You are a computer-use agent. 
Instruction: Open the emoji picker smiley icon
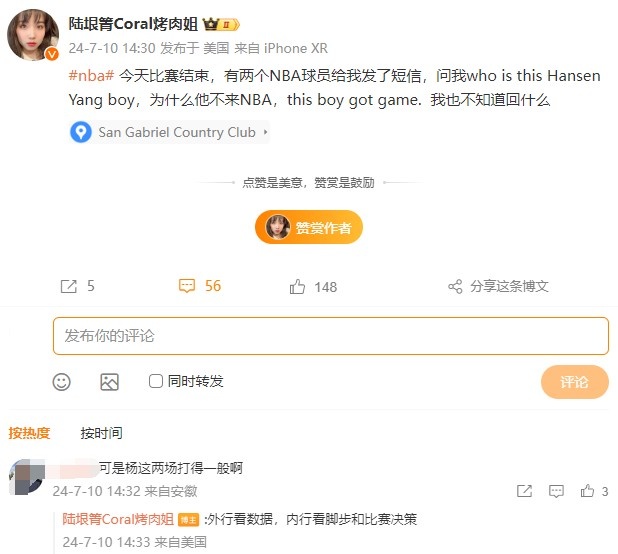(x=61, y=382)
